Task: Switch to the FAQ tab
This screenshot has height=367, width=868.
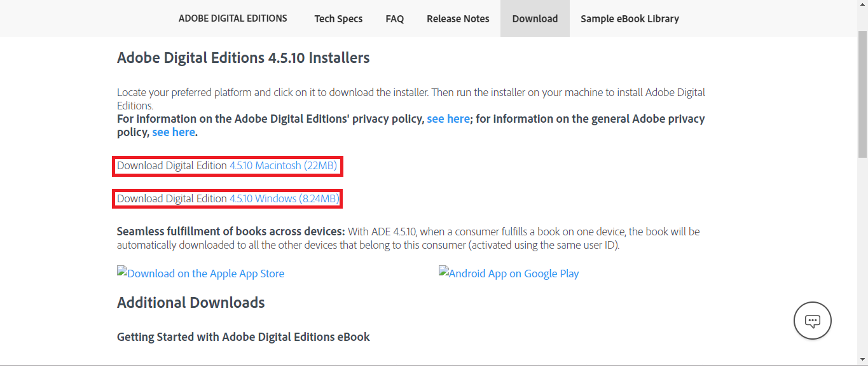Action: click(395, 18)
